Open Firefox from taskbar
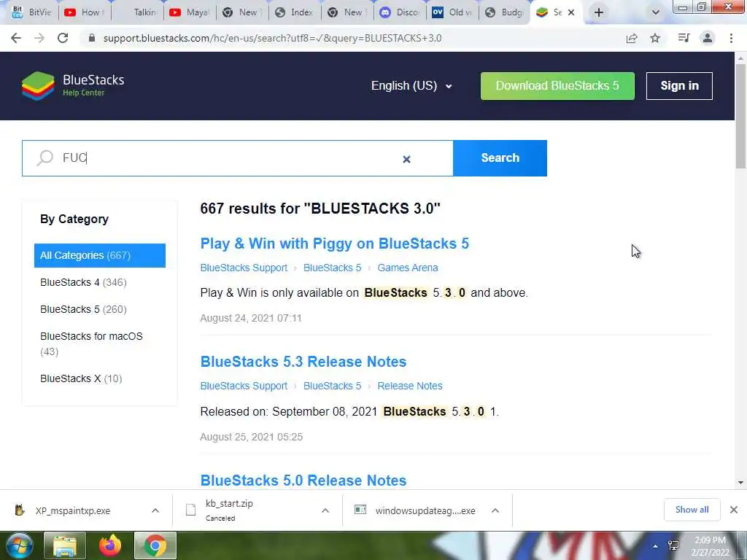The width and height of the screenshot is (747, 560). click(110, 545)
